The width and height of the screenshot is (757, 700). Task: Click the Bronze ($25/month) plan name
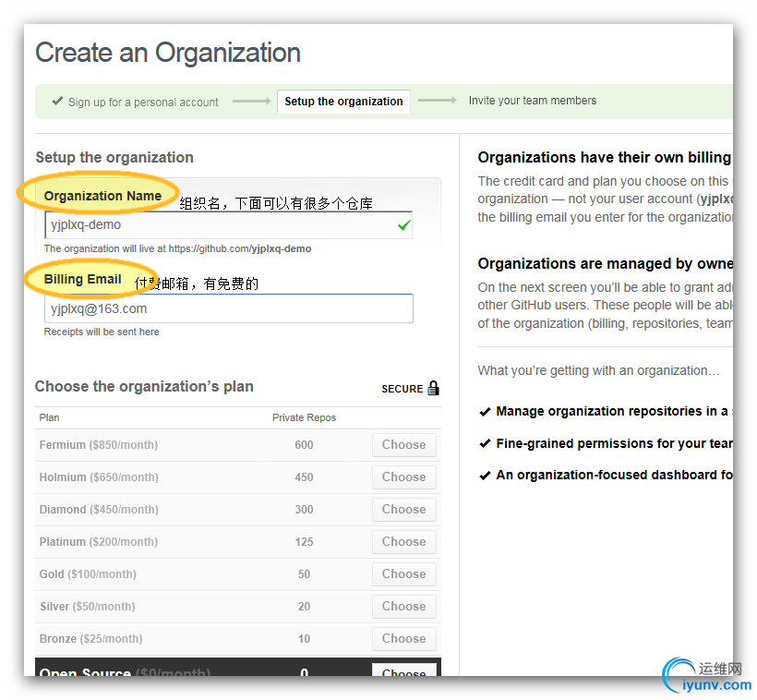pyautogui.click(x=90, y=639)
